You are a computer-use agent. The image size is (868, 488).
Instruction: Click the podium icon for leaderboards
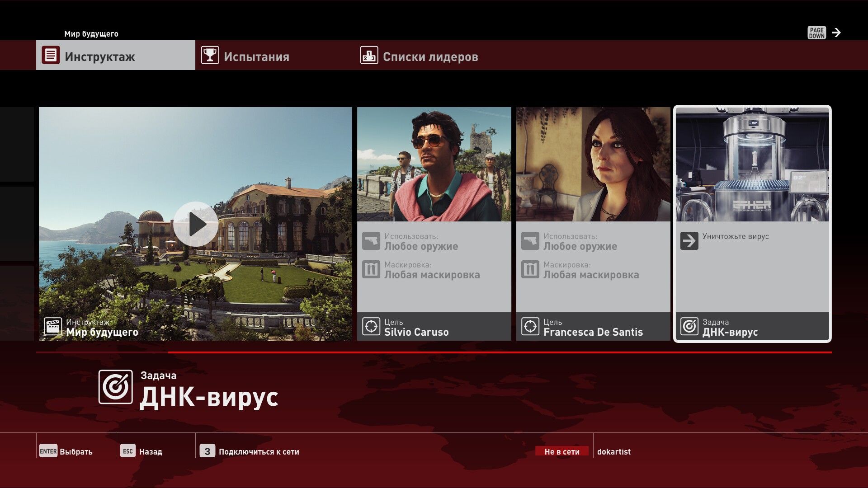click(x=369, y=55)
